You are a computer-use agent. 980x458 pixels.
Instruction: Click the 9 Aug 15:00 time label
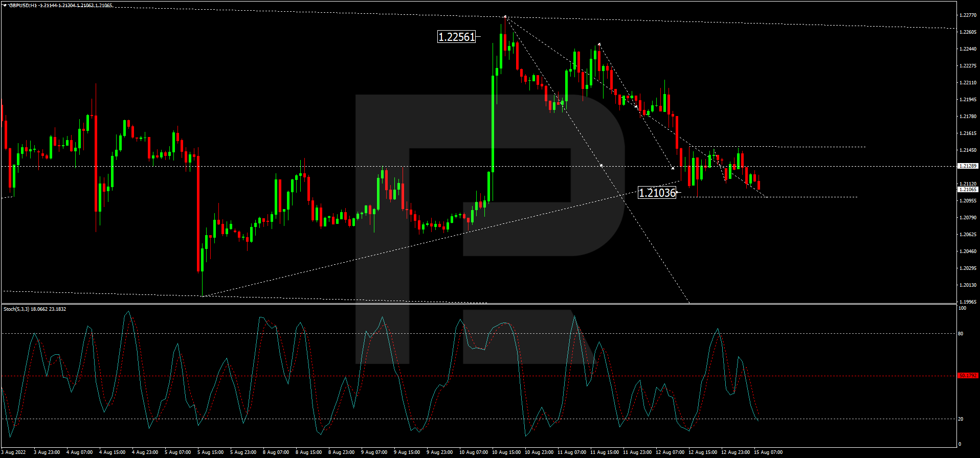[407, 452]
